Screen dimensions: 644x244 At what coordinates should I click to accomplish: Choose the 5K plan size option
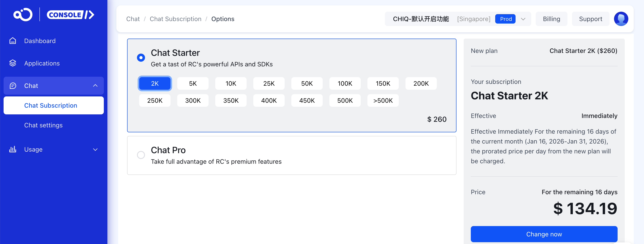point(193,83)
